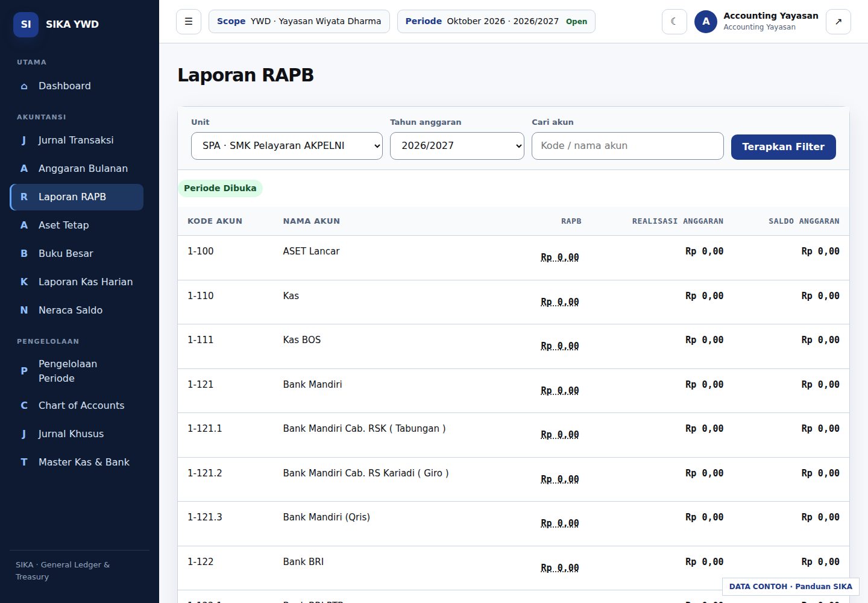Screen dimensions: 868x603
Task: Click RAPB amount for Kas row
Action: (x=559, y=302)
